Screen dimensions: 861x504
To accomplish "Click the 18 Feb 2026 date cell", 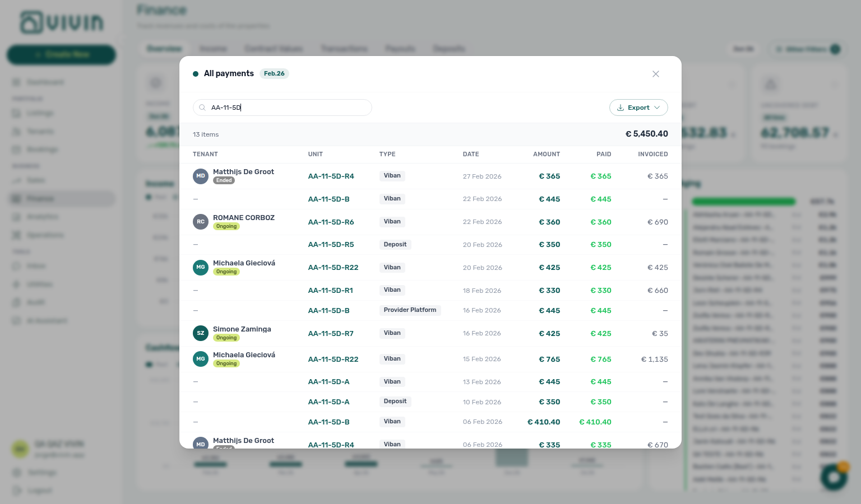I will pos(482,291).
